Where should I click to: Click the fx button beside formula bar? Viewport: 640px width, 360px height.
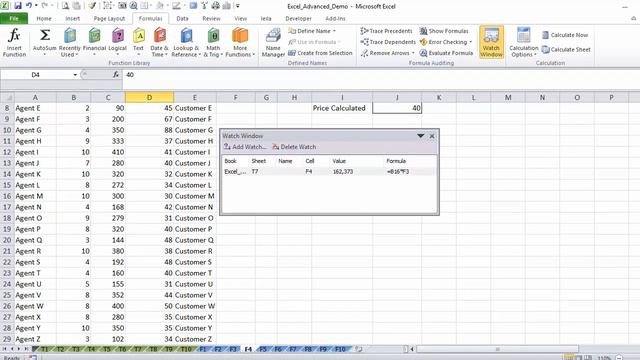pyautogui.click(x=116, y=75)
